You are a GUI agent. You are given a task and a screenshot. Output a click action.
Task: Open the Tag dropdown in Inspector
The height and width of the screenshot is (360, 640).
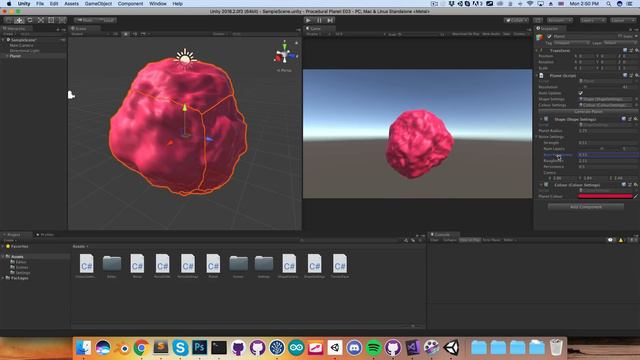pyautogui.click(x=571, y=43)
